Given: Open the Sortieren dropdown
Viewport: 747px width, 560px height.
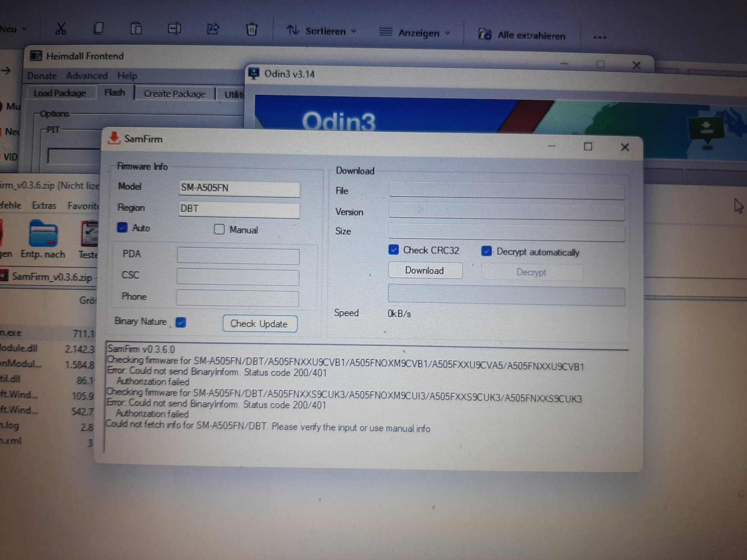Looking at the screenshot, I should tap(321, 31).
